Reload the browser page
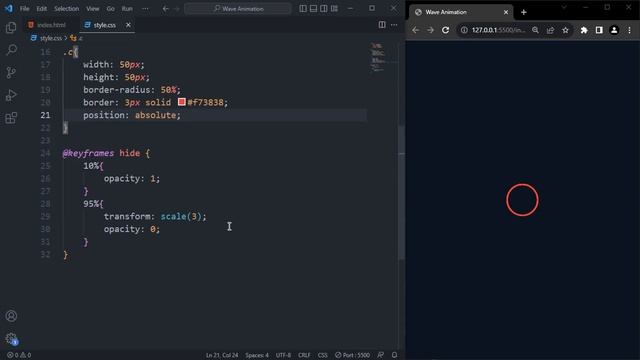The height and width of the screenshot is (360, 640). (445, 30)
